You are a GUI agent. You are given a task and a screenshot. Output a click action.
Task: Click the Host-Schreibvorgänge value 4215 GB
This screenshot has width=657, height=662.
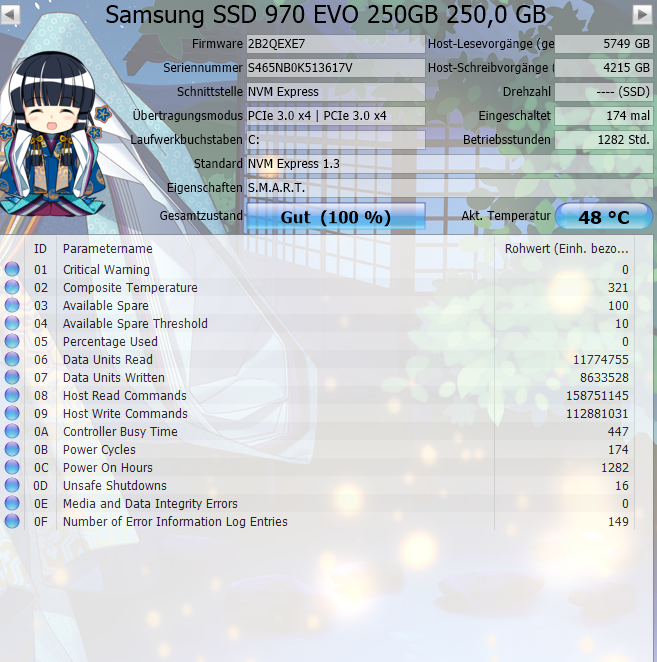tap(604, 68)
